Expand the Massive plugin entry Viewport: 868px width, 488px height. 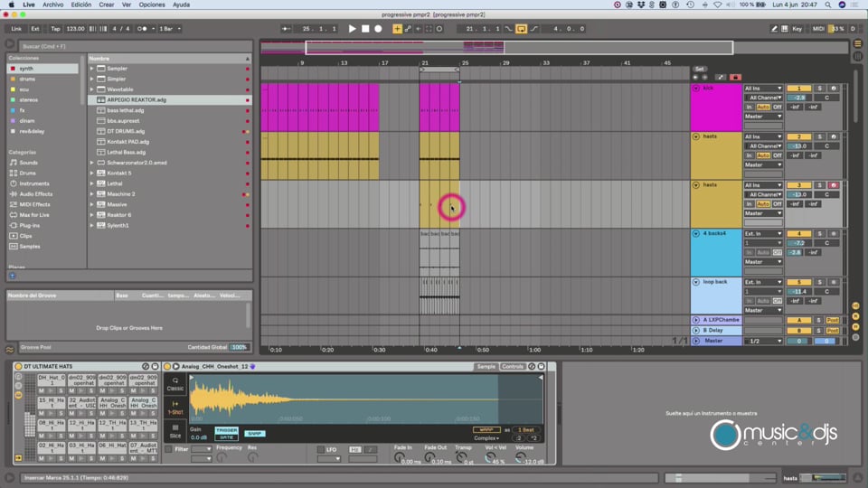[92, 205]
